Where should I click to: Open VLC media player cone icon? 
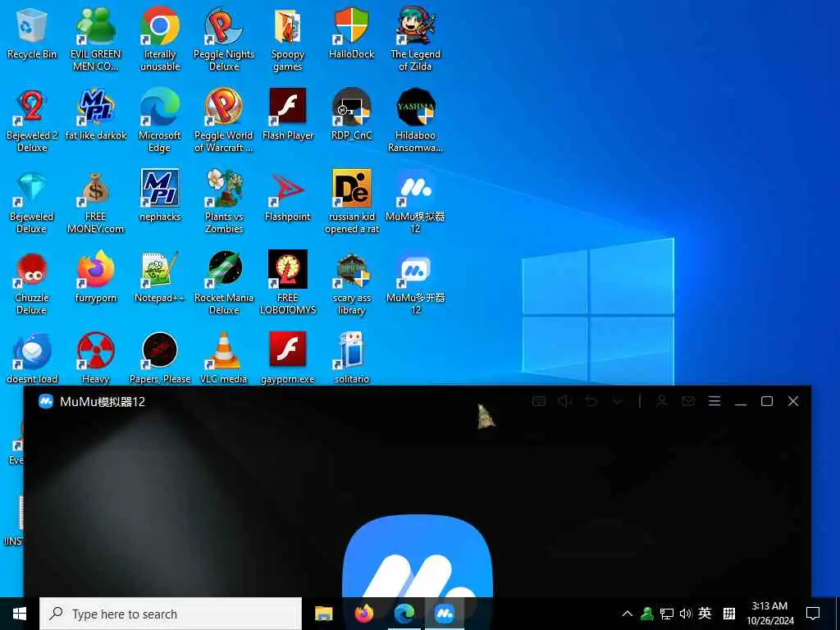(x=224, y=358)
